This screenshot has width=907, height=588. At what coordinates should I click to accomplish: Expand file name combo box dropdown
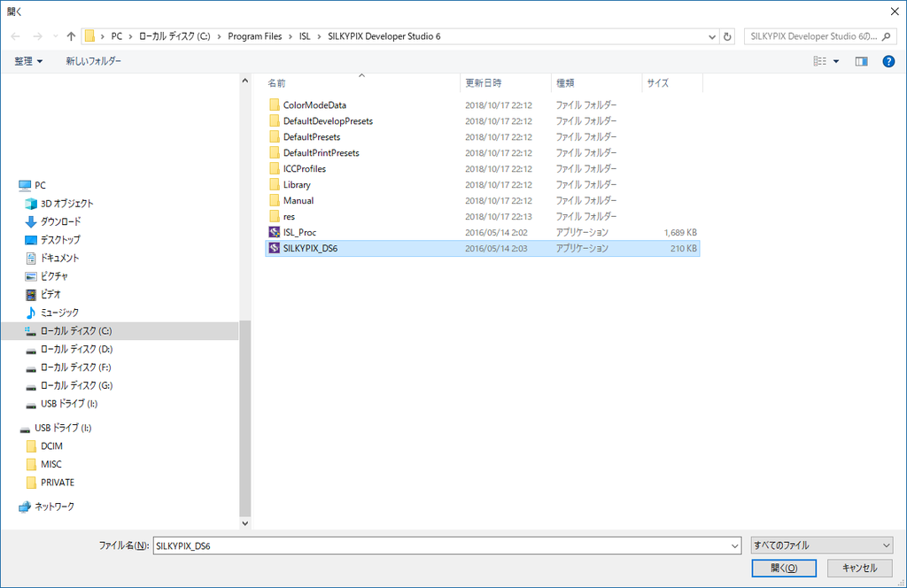(734, 545)
